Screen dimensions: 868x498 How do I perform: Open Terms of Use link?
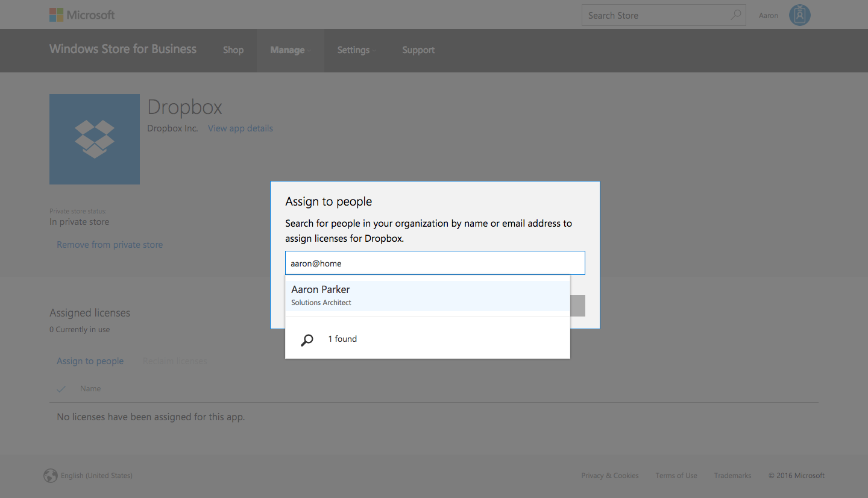coord(676,476)
